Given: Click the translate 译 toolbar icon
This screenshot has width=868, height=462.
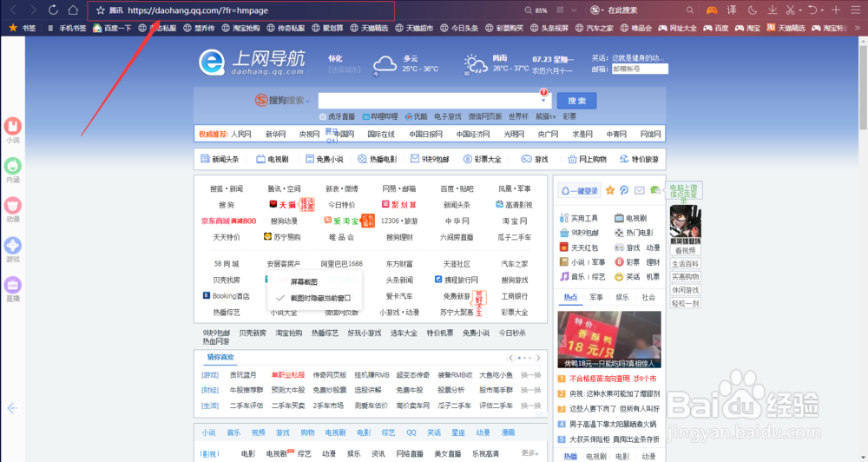Looking at the screenshot, I should 732,10.
